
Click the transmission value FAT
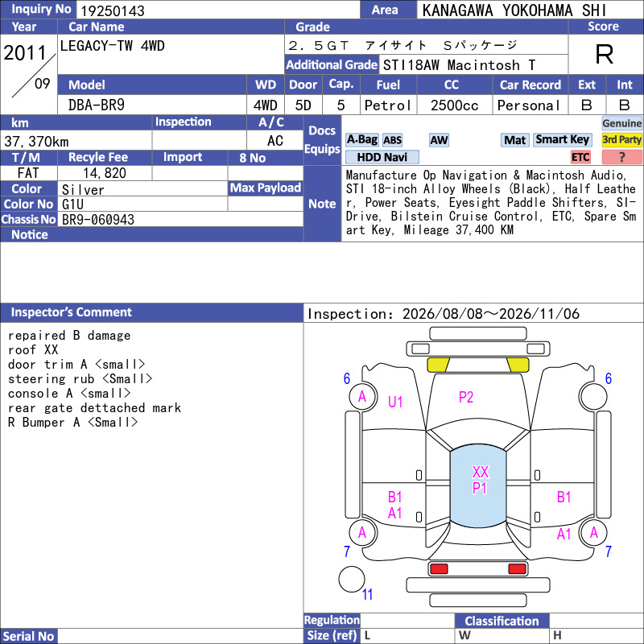[28, 173]
